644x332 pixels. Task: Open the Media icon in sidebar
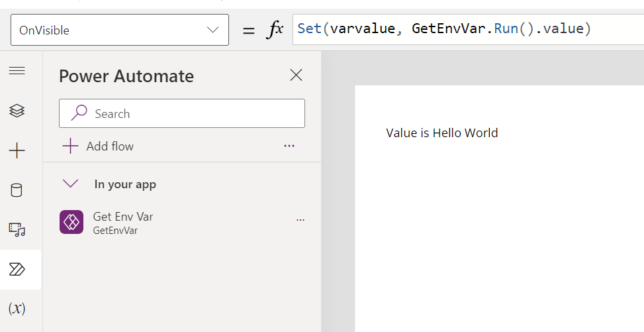pos(17,229)
